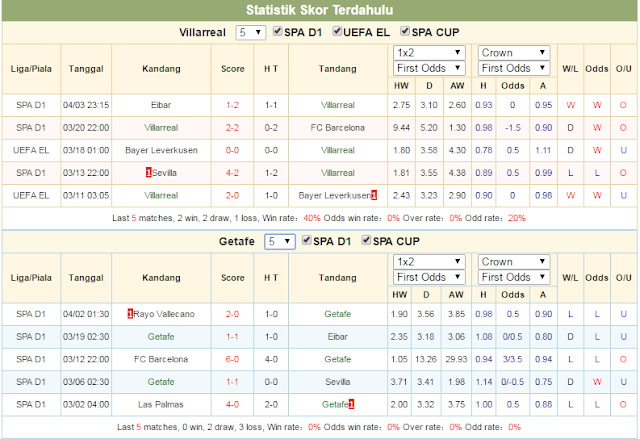This screenshot has width=640, height=439.
Task: Click Rayo Vallecano vs Getafe score 2-0
Action: [x=232, y=314]
